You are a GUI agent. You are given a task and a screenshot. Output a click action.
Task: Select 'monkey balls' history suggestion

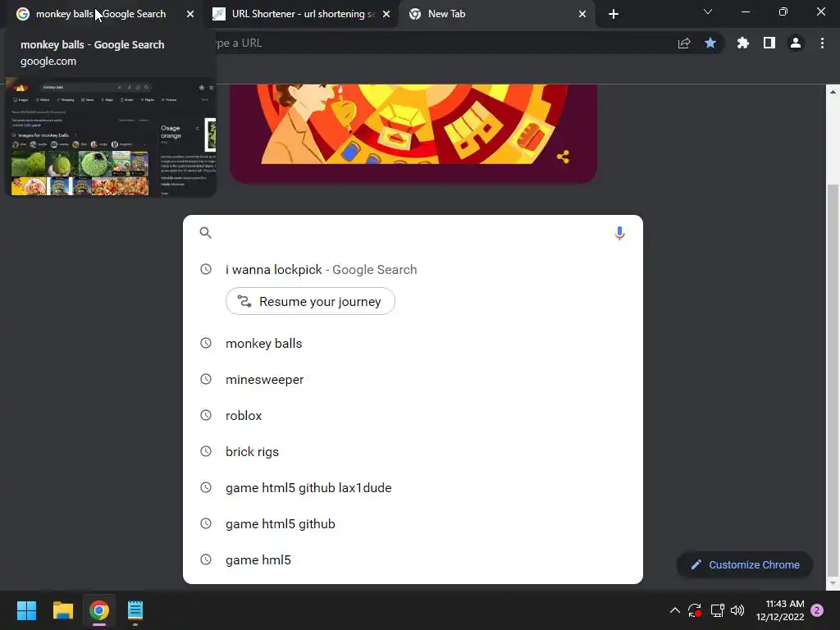coord(413,344)
